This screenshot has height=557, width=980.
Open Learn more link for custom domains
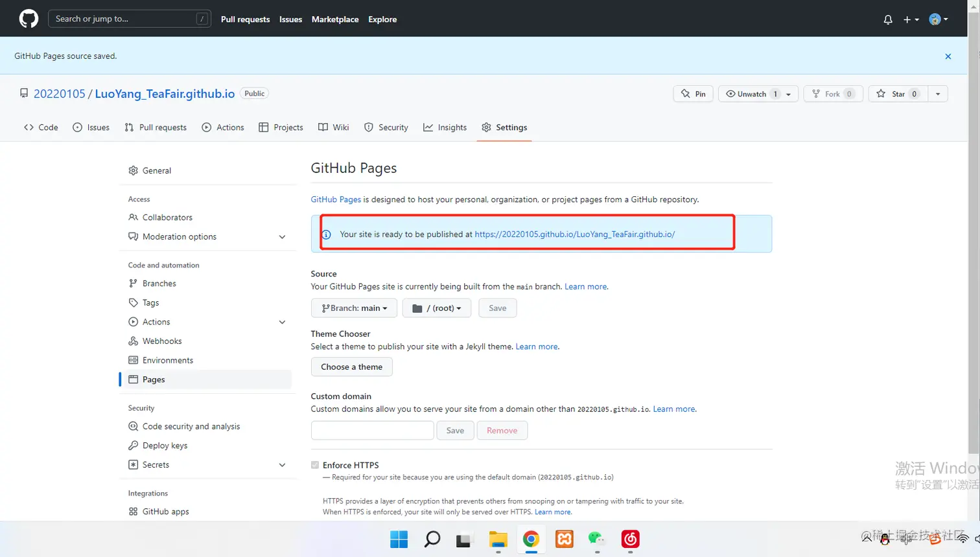(674, 409)
